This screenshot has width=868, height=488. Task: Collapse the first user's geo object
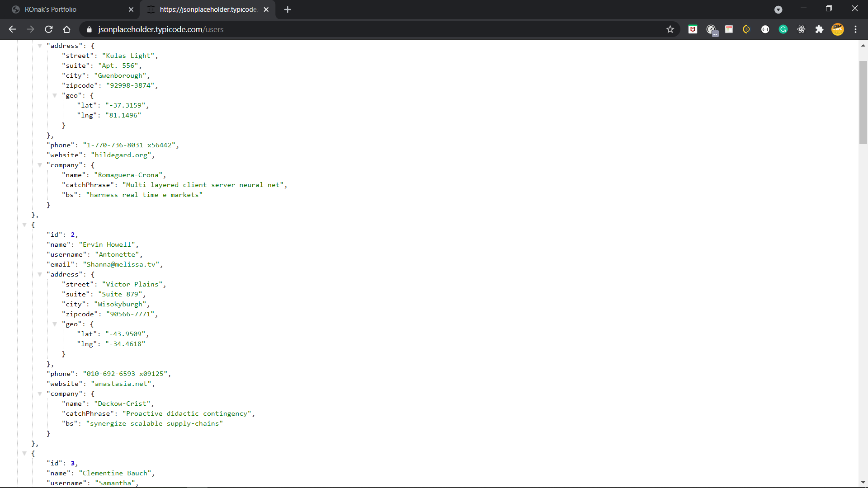point(55,95)
